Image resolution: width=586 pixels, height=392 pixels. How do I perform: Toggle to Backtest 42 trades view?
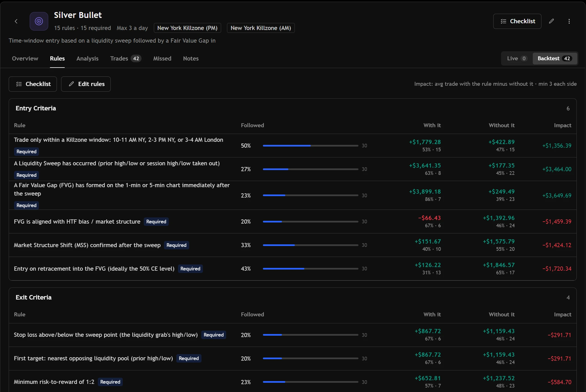[555, 58]
